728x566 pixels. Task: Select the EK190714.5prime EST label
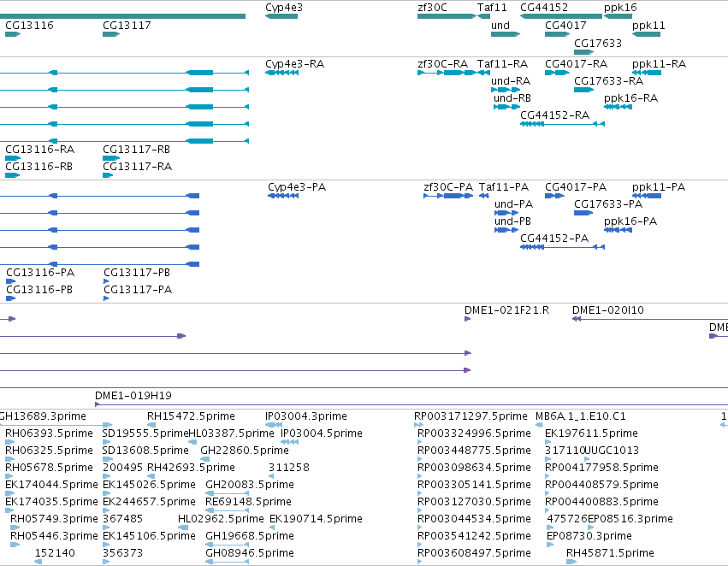click(316, 519)
